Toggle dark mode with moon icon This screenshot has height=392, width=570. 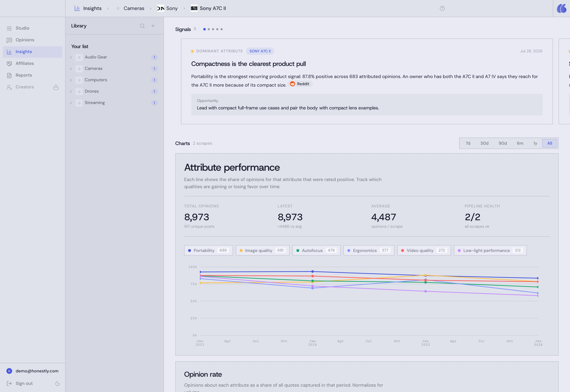(x=57, y=383)
